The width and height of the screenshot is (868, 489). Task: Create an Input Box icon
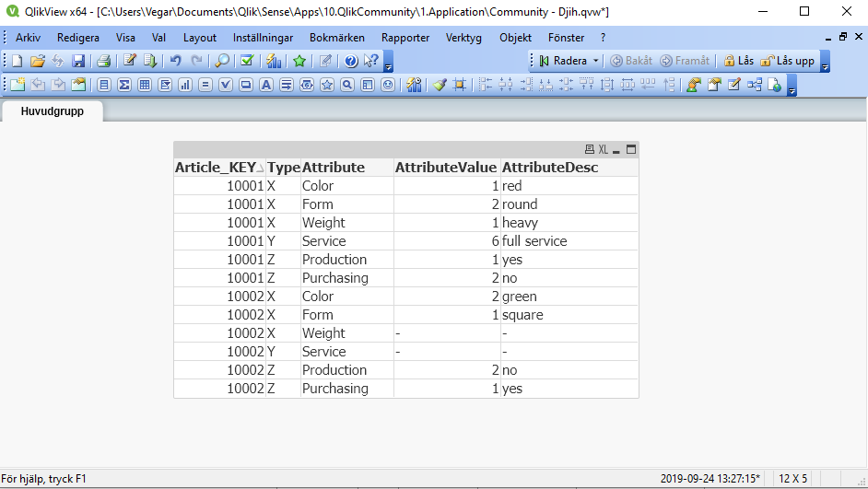205,85
